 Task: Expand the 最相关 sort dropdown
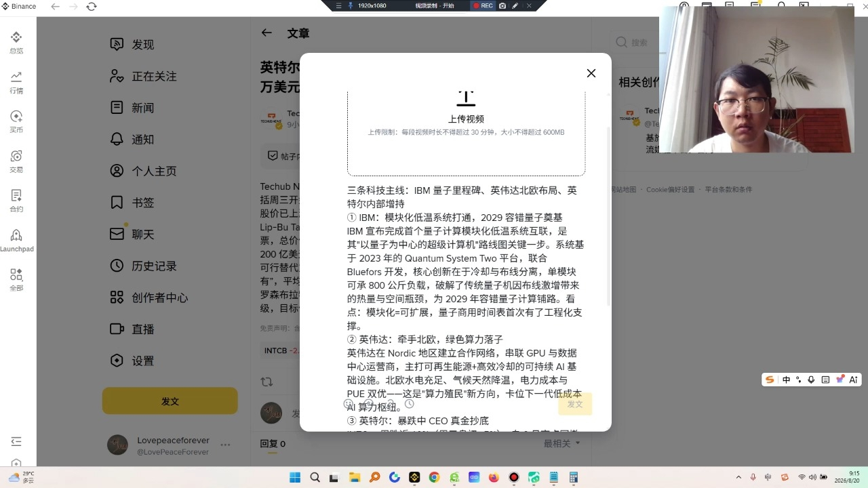tap(562, 443)
